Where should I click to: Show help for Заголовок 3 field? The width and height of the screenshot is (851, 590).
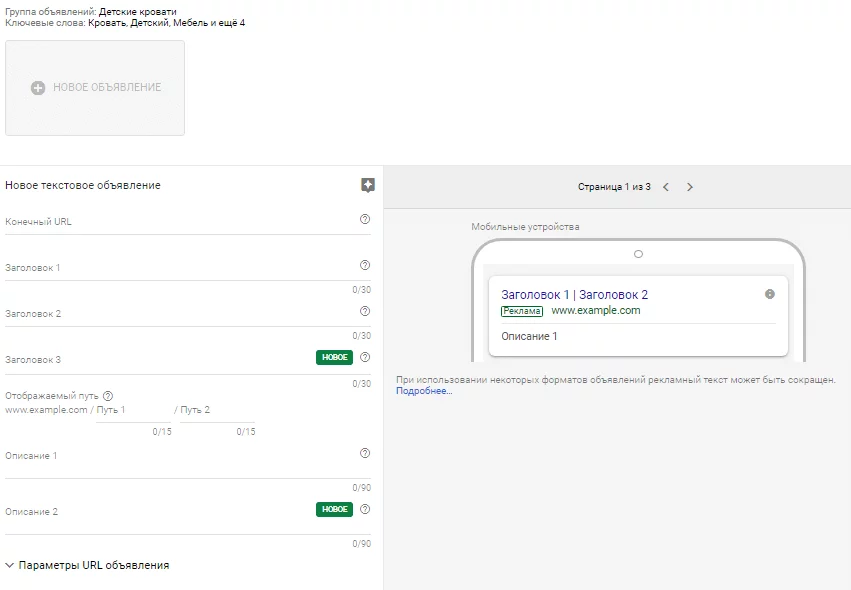pyautogui.click(x=365, y=357)
